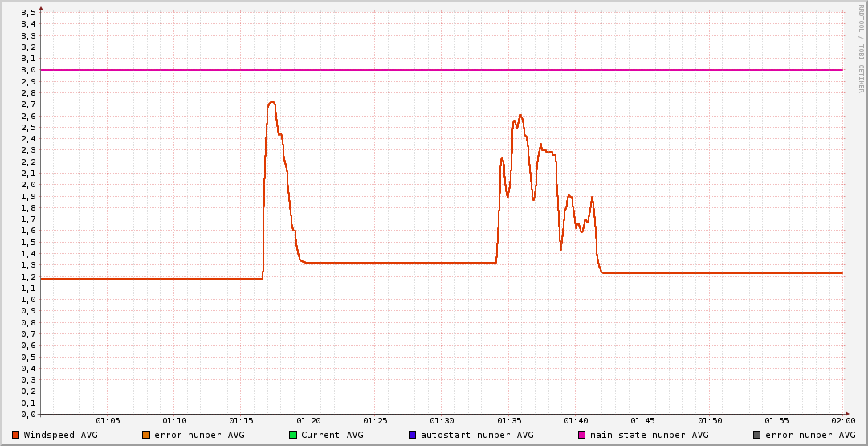Click the 1,3 value on the y-axis
The width and height of the screenshot is (868, 446).
(30, 265)
